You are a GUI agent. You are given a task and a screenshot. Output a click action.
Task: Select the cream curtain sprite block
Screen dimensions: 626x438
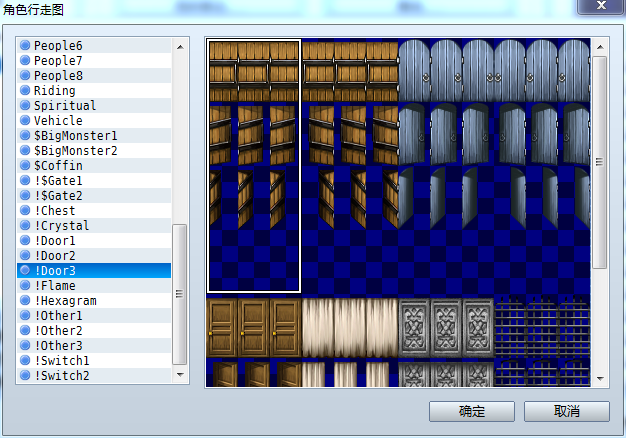350,342
